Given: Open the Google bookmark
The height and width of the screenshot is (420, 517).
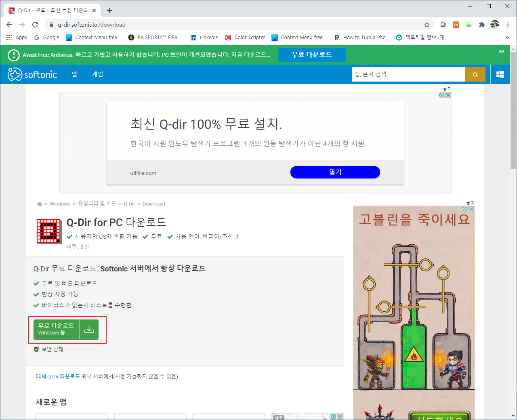Looking at the screenshot, I should pyautogui.click(x=46, y=38).
